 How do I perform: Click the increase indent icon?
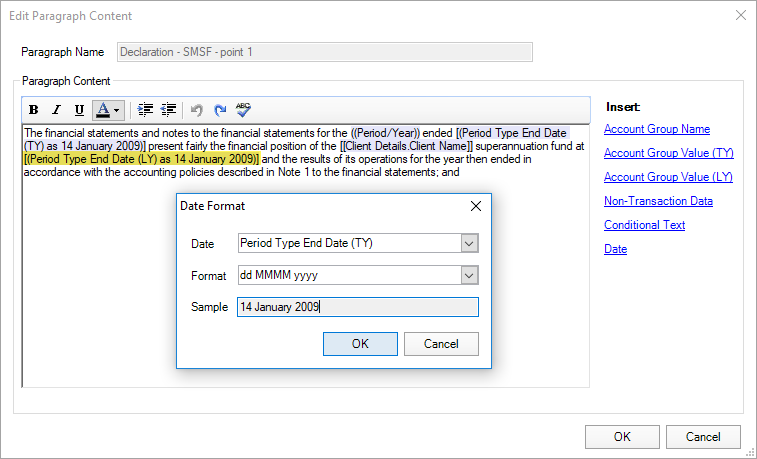point(145,110)
